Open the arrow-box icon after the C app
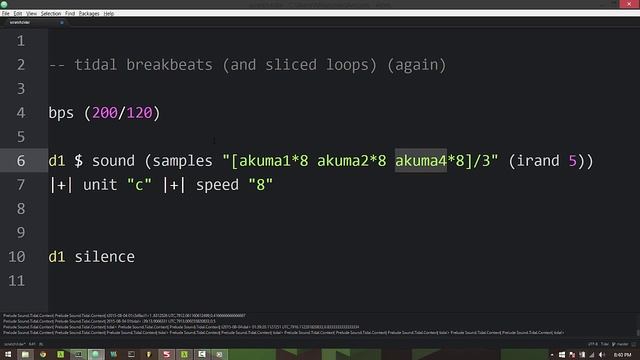This screenshot has height=360, width=640. tap(219, 354)
